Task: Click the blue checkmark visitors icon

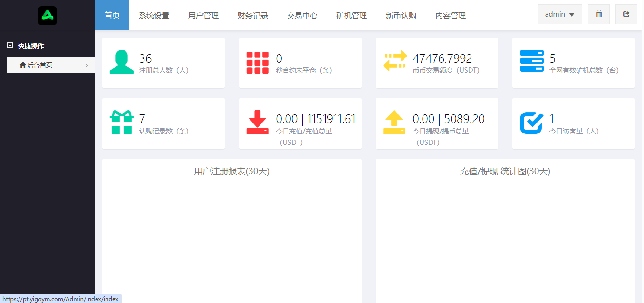Action: coord(531,123)
